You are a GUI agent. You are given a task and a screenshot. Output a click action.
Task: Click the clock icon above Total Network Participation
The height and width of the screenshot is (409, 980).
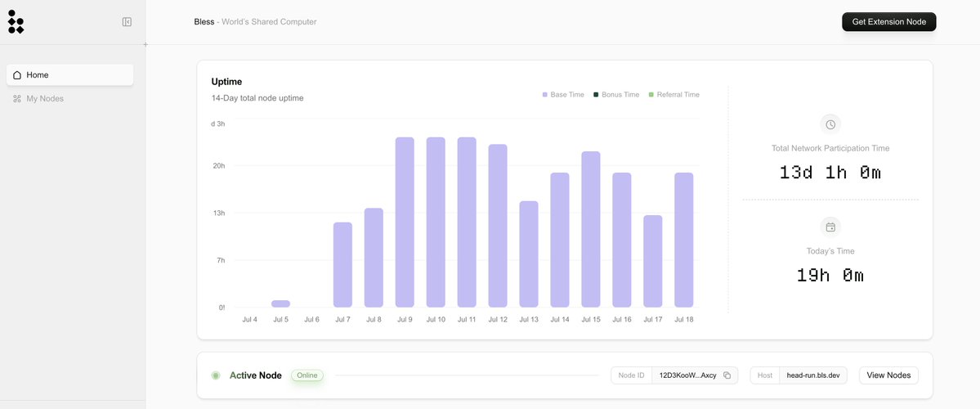tap(830, 124)
